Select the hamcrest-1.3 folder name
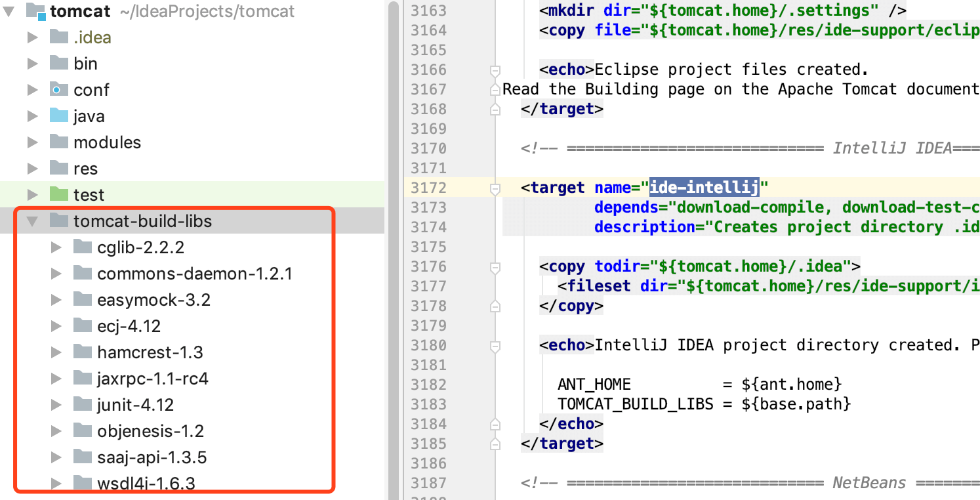The width and height of the screenshot is (980, 500). click(150, 352)
